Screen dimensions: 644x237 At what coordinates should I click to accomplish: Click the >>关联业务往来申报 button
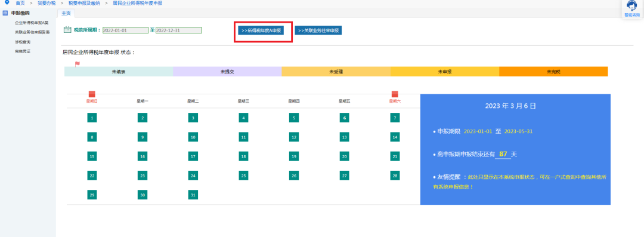coord(318,30)
